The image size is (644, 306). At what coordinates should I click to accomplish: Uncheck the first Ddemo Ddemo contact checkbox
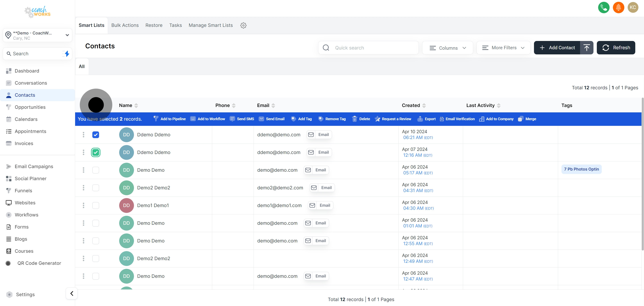(95, 135)
